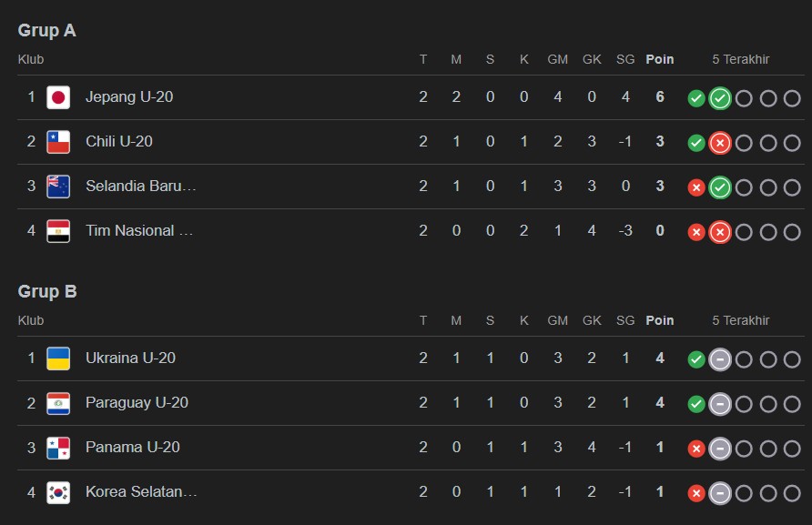812x525 pixels.
Task: Open the Chili U-20 team link
Action: point(119,142)
